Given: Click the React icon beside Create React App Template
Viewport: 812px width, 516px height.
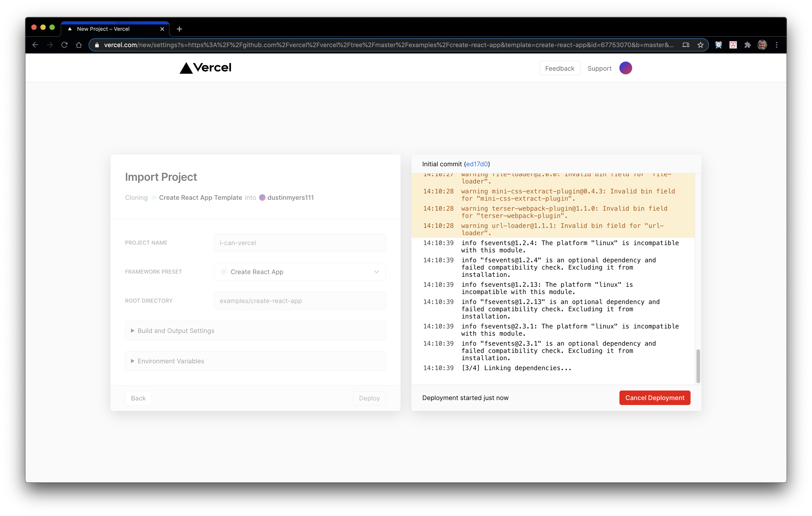Looking at the screenshot, I should [154, 198].
